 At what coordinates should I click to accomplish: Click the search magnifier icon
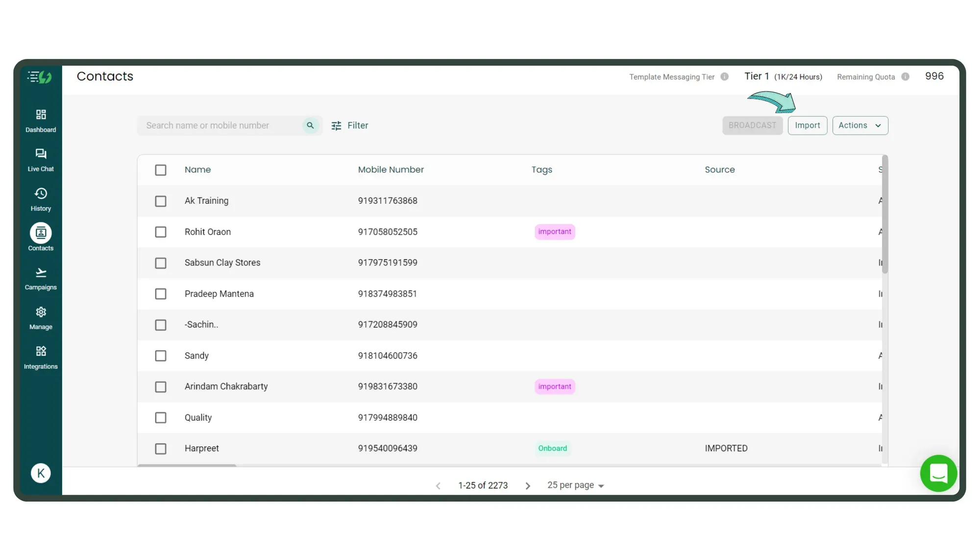(310, 125)
